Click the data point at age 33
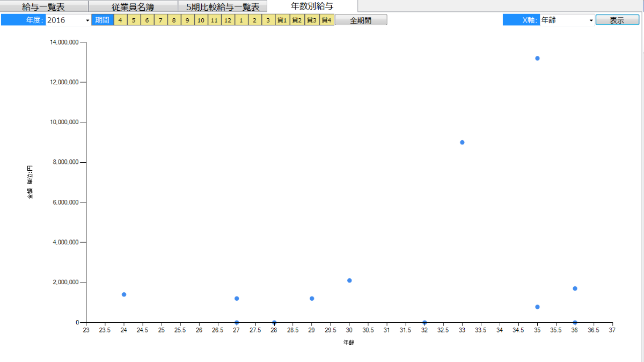Image resolution: width=644 pixels, height=362 pixels. pyautogui.click(x=462, y=142)
